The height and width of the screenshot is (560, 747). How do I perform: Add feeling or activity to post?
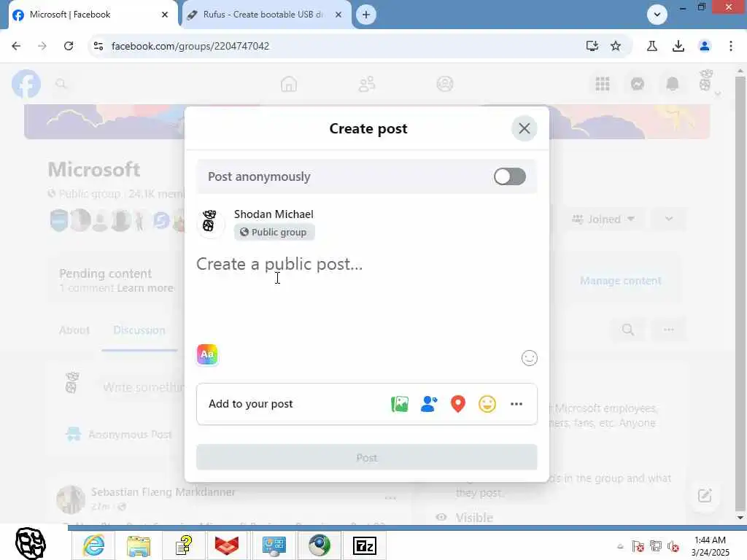coord(487,404)
